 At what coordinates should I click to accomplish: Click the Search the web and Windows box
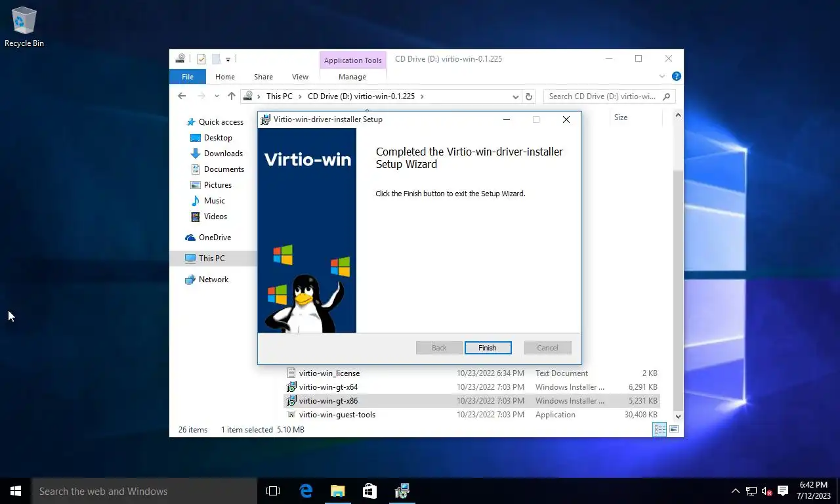click(144, 491)
